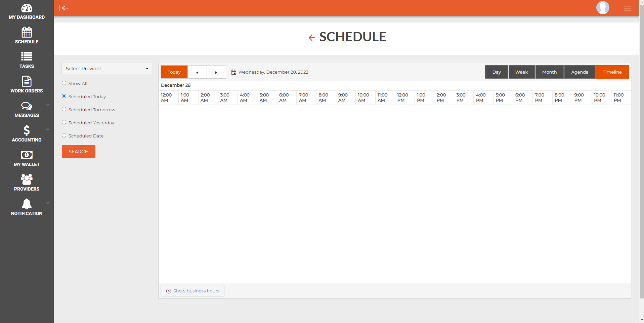The height and width of the screenshot is (323, 644).
Task: Expand the hamburger menu at top right
Action: [x=627, y=8]
